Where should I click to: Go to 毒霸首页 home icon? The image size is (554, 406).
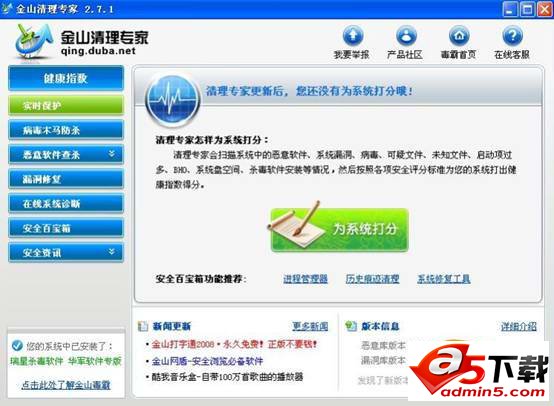[x=459, y=35]
